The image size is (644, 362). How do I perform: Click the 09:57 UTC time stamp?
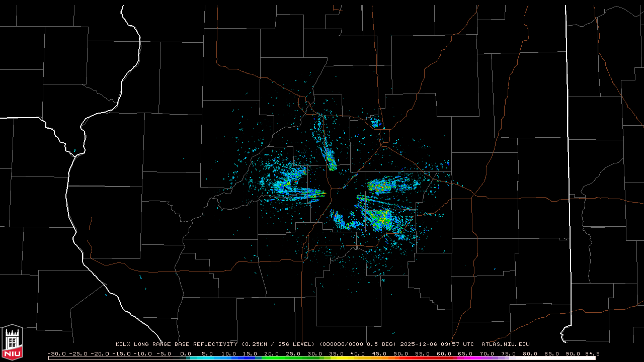457,344
